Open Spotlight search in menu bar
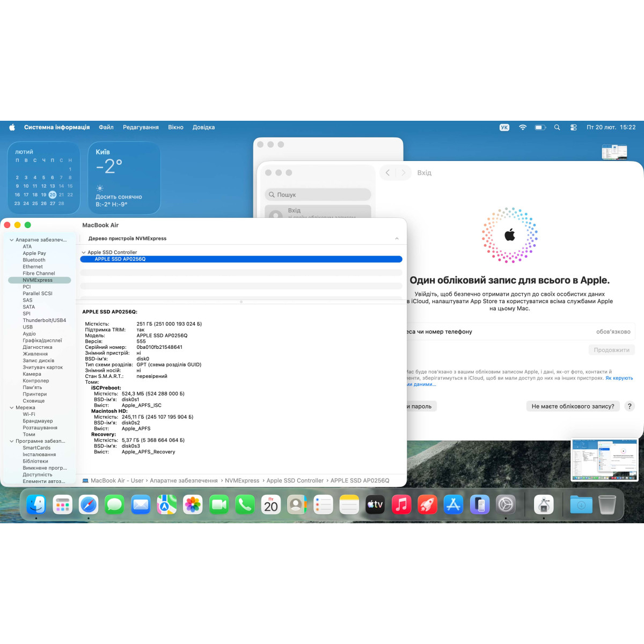Viewport: 644px width, 644px height. [x=557, y=127]
